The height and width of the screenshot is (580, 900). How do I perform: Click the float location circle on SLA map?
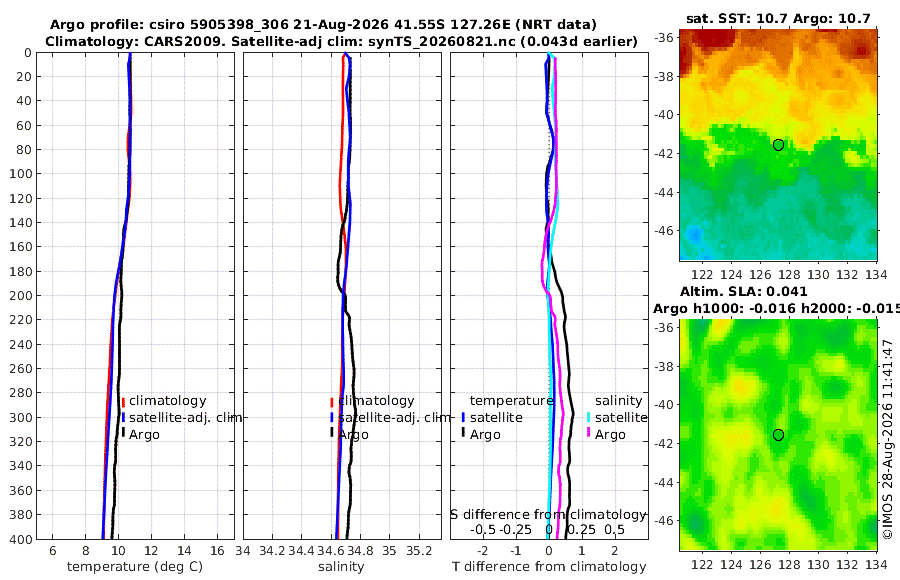click(x=778, y=435)
